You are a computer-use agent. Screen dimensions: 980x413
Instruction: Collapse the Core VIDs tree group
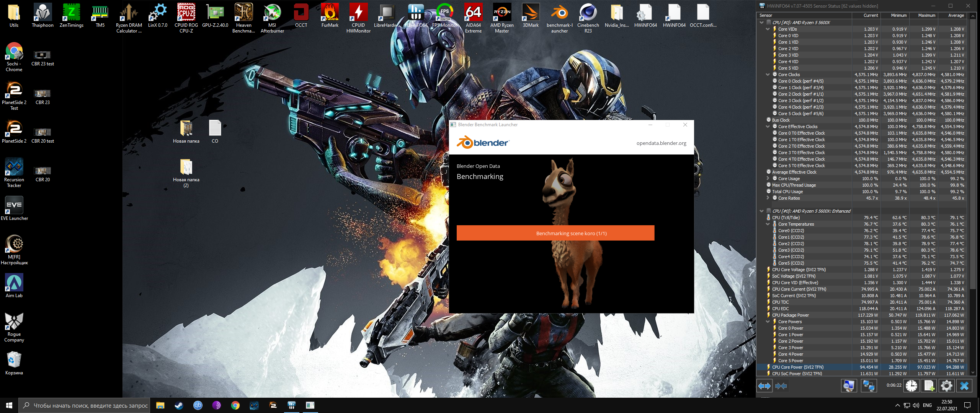(768, 29)
